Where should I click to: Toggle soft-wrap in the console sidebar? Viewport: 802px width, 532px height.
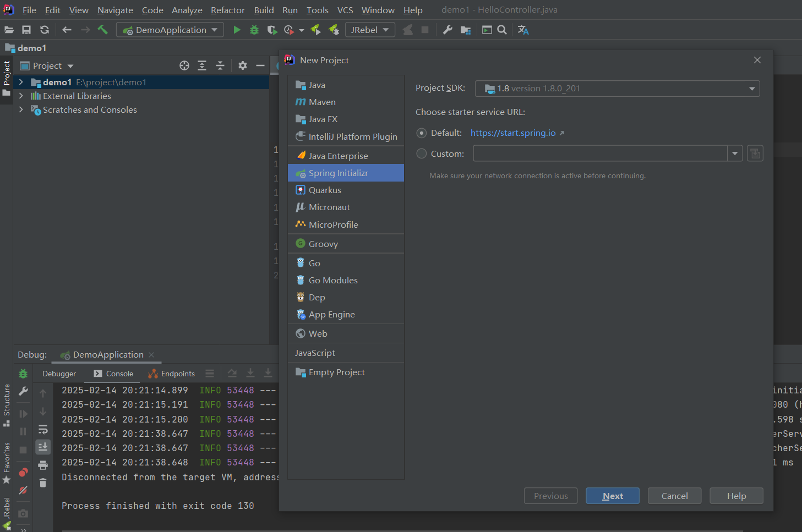tap(43, 430)
